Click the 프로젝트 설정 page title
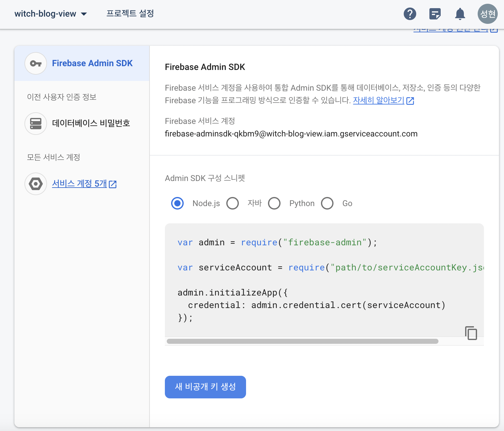504x431 pixels. click(130, 13)
